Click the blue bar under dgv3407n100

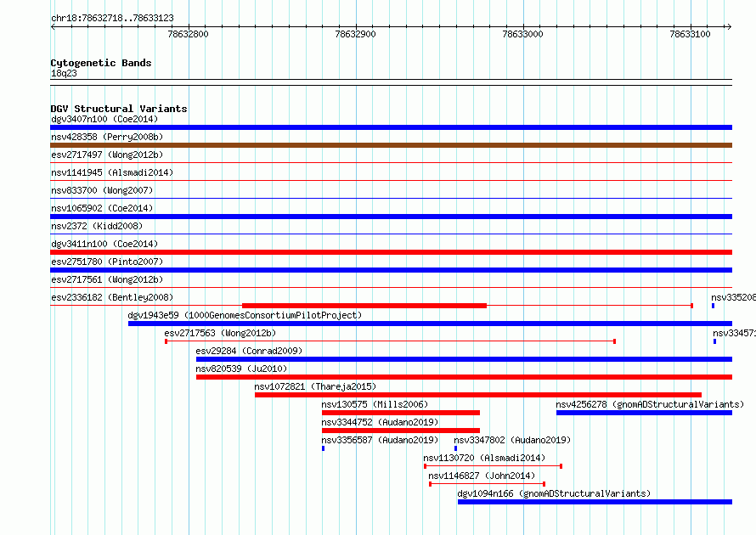click(391, 127)
